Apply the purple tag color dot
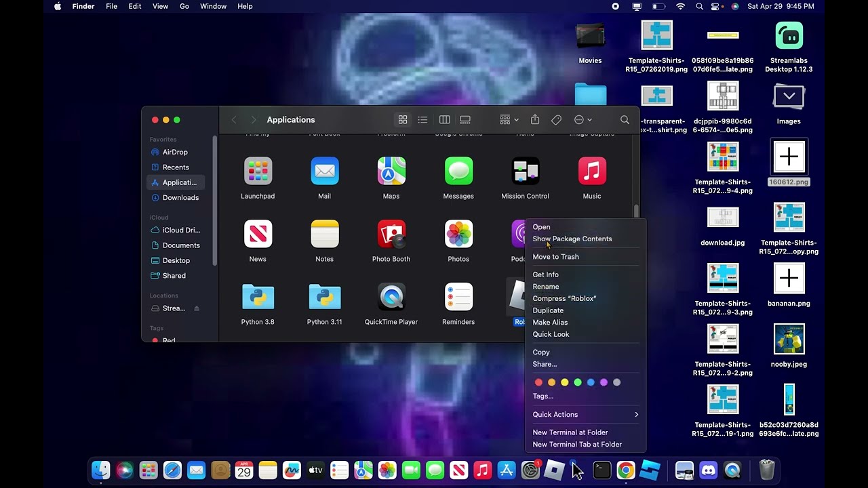 point(604,382)
